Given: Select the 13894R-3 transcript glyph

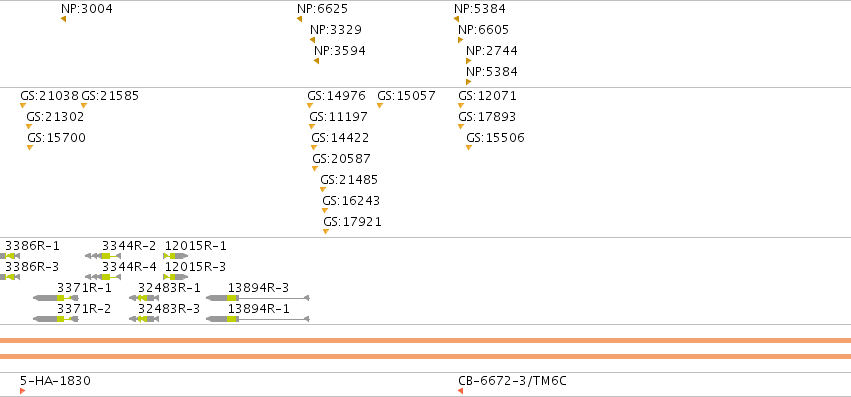Looking at the screenshot, I should [258, 298].
